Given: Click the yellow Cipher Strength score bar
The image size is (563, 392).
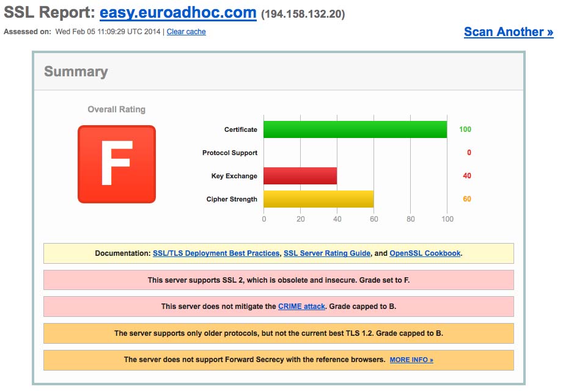Looking at the screenshot, I should click(x=318, y=199).
